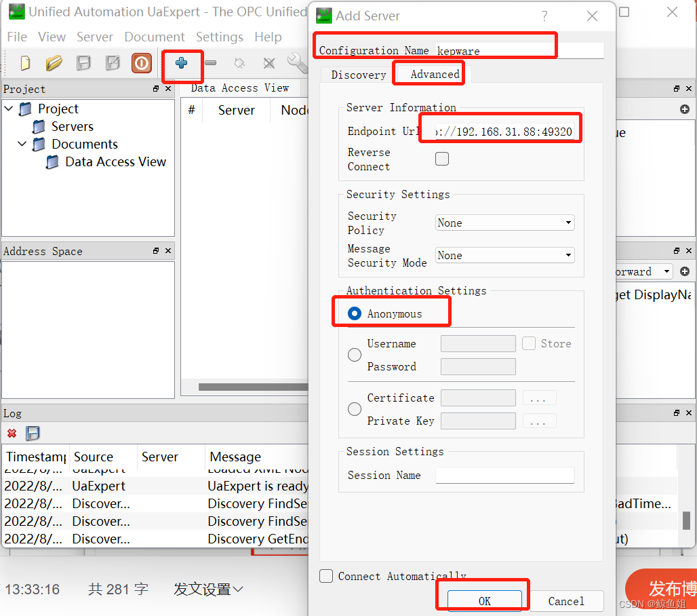Click the Save project floppy icon

pos(83,62)
